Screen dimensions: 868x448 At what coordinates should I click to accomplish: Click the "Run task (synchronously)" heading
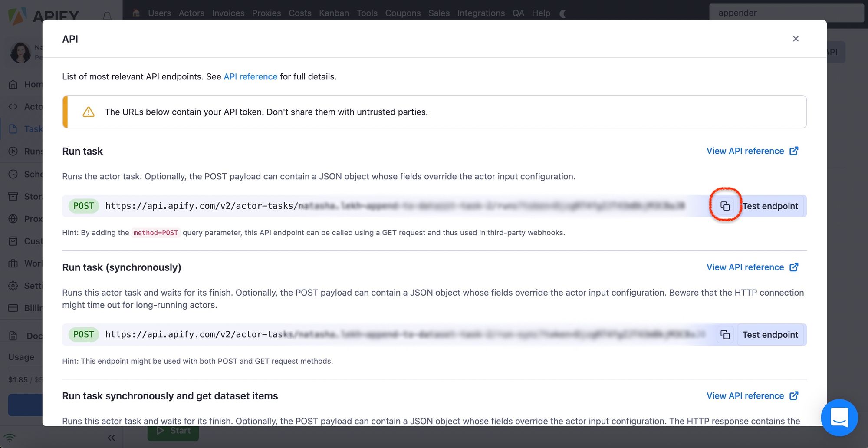122,267
